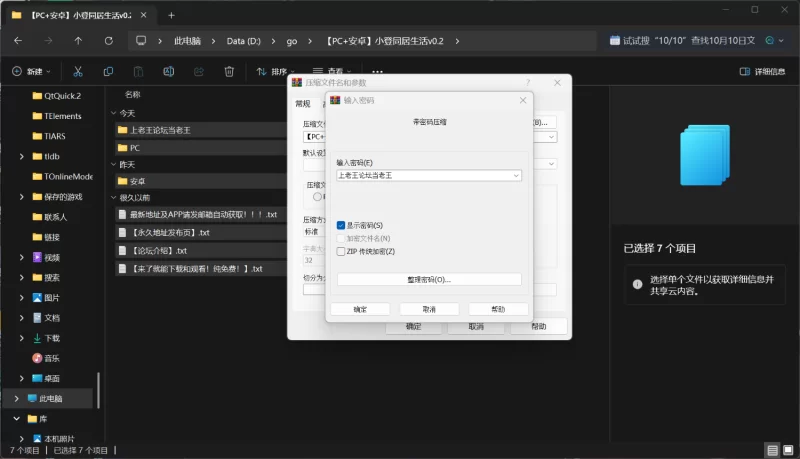
Task: Collapse the 昨天 group
Action: (113, 164)
